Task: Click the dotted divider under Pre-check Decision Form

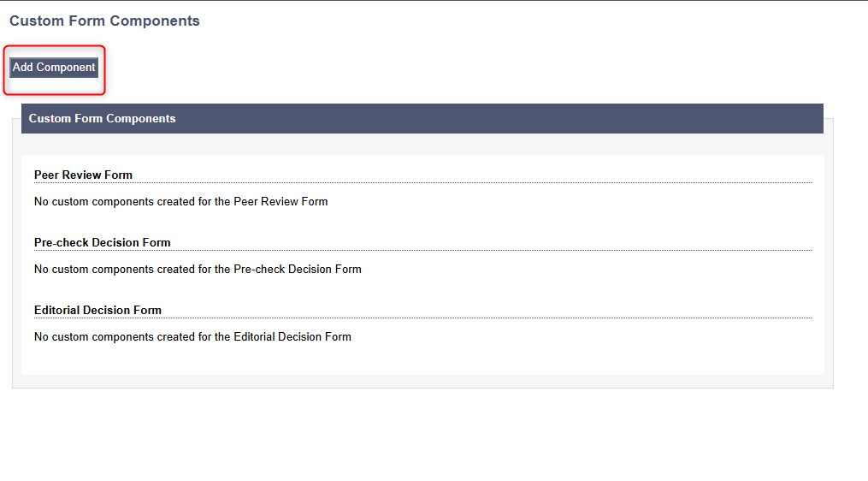Action: tap(513, 250)
